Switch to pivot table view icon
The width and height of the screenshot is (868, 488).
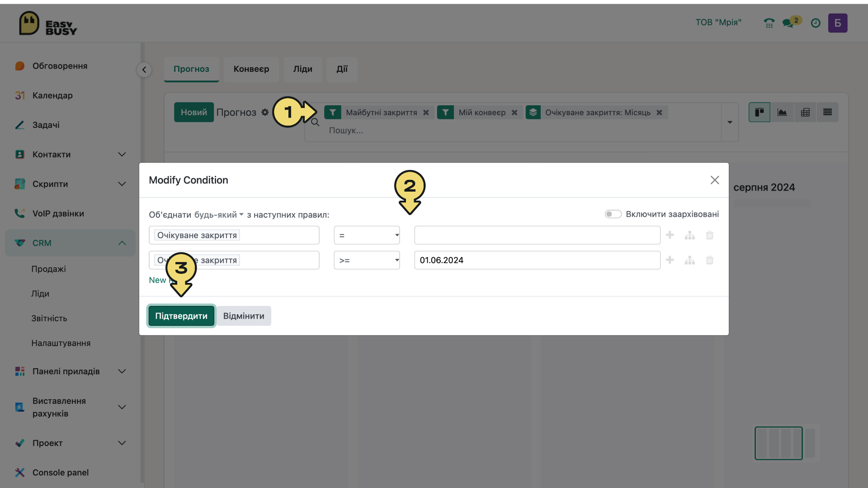tap(805, 112)
